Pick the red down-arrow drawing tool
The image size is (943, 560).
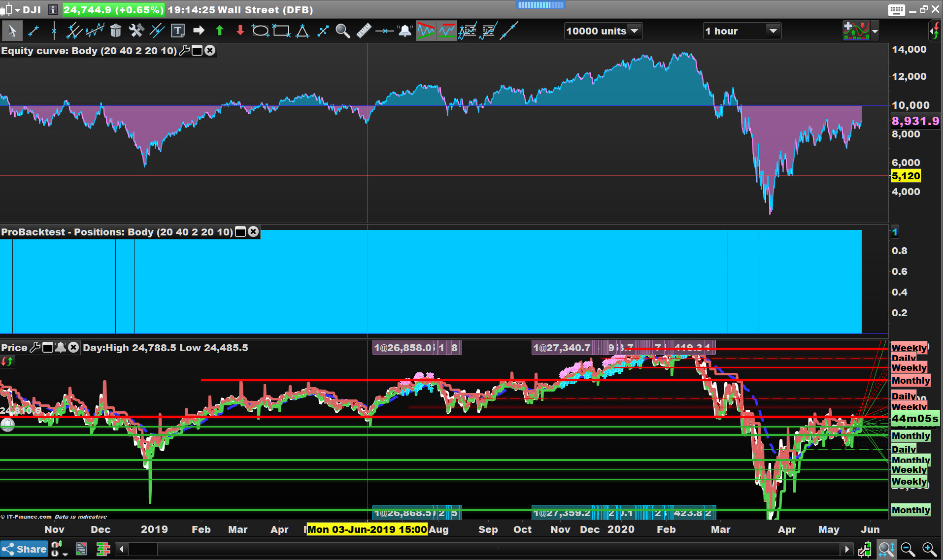(240, 31)
